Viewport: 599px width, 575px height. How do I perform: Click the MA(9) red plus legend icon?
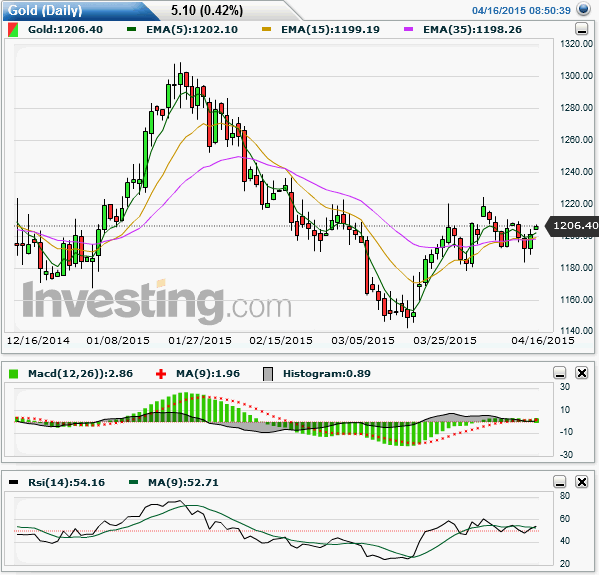tap(161, 374)
